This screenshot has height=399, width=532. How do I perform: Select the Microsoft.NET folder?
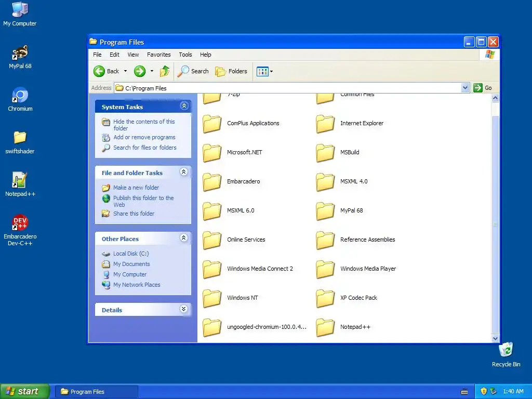click(233, 153)
